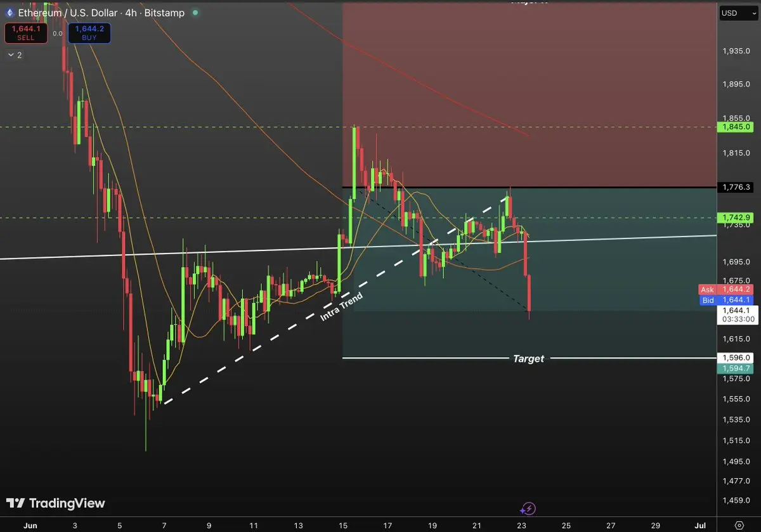The height and width of the screenshot is (532, 761).
Task: Click the blue Bid 1,644.1 label
Action: (725, 300)
